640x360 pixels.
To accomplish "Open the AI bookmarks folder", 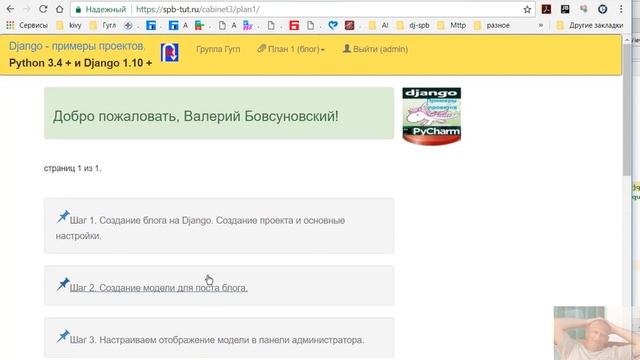I will coord(378,25).
